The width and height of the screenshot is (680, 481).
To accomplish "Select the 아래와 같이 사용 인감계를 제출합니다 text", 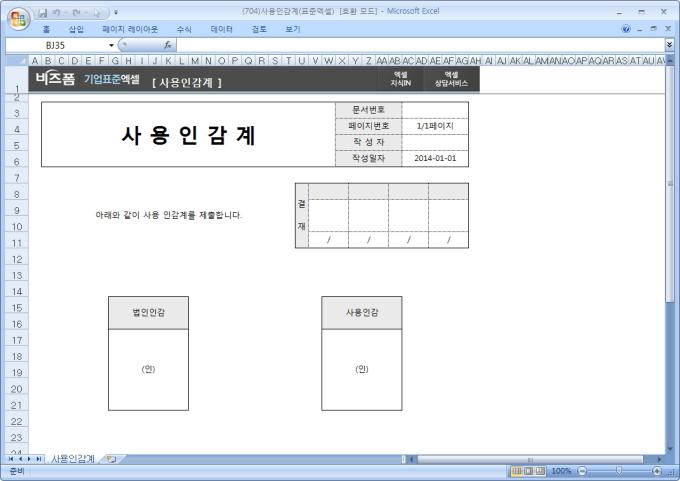I will click(169, 215).
